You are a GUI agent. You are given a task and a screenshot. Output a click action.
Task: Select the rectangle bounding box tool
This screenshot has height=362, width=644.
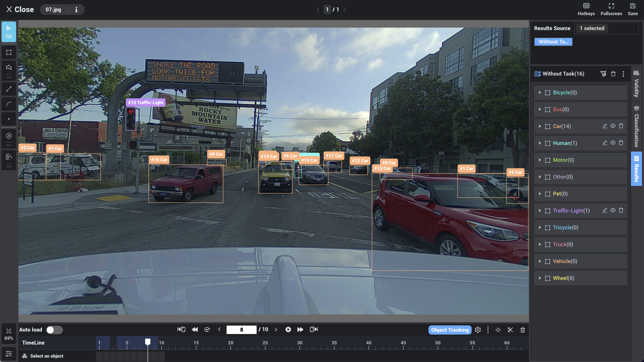9,53
